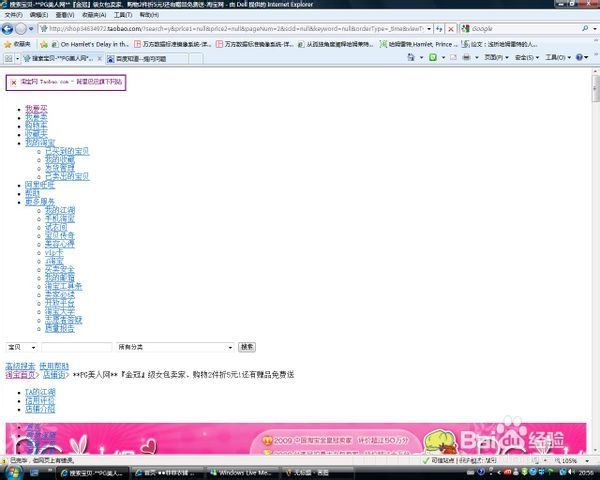Open the 质量报告 link
Image resolution: width=600 pixels, height=480 pixels.
(60, 328)
